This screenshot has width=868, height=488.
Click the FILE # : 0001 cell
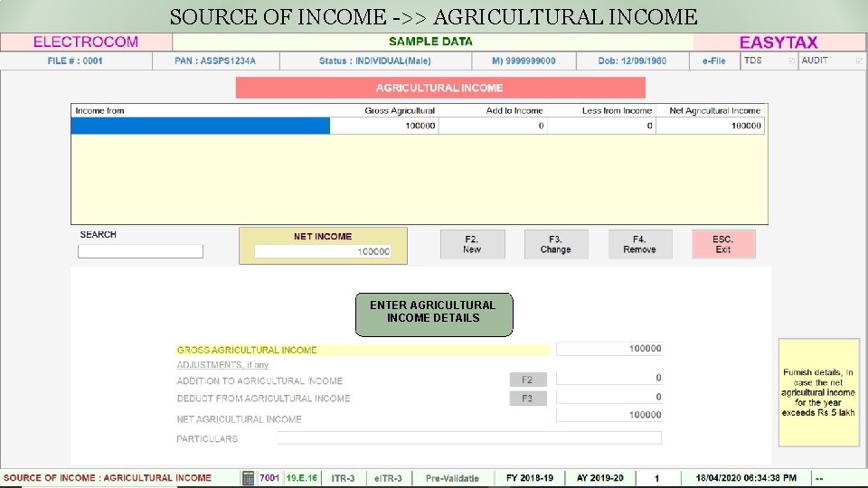[75, 61]
